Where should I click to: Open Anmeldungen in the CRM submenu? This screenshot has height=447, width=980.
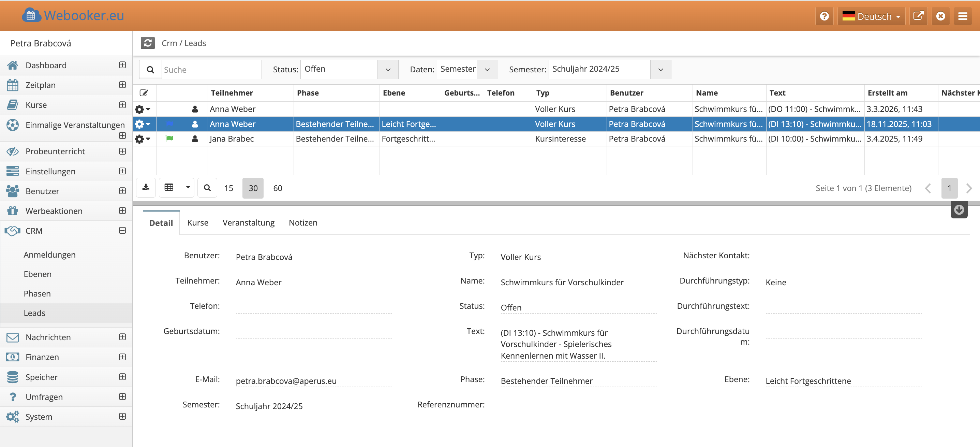[x=49, y=255]
